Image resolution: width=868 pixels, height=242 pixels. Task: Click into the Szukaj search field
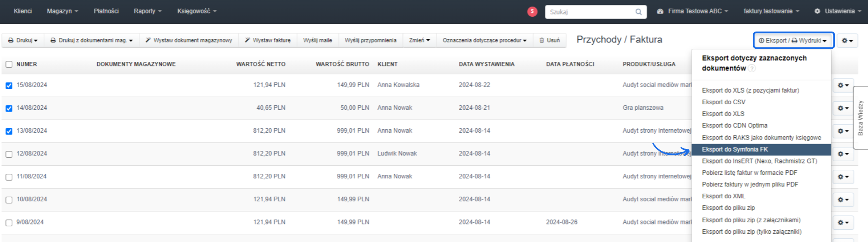[x=590, y=12]
